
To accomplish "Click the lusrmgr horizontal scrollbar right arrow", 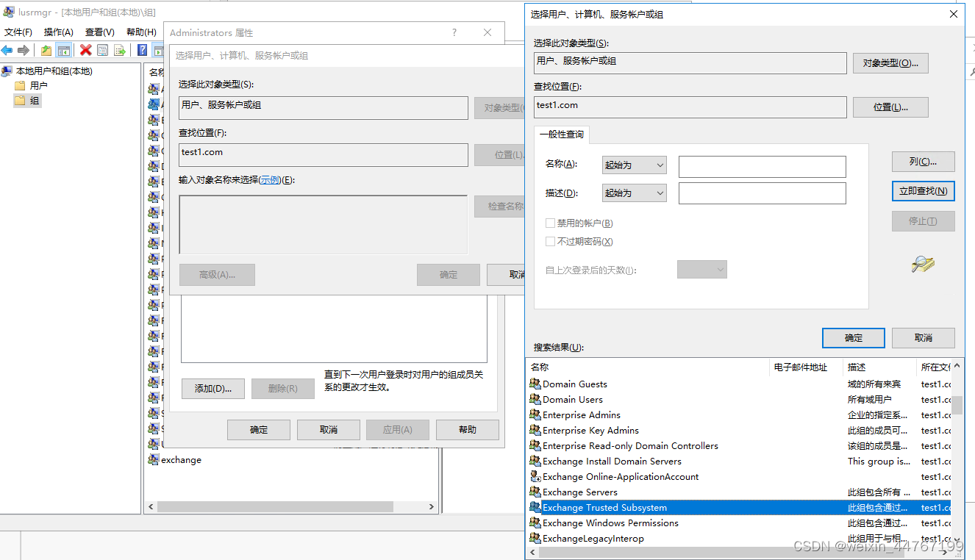I will click(x=432, y=507).
